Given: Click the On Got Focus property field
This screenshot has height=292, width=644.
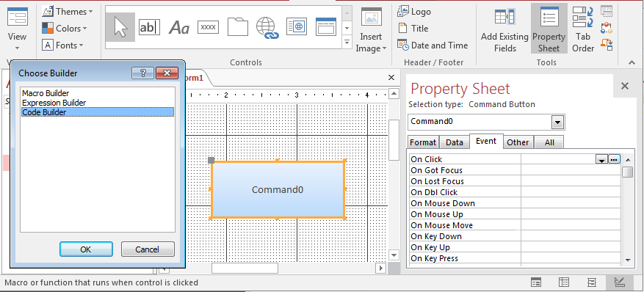Looking at the screenshot, I should click(x=571, y=170).
